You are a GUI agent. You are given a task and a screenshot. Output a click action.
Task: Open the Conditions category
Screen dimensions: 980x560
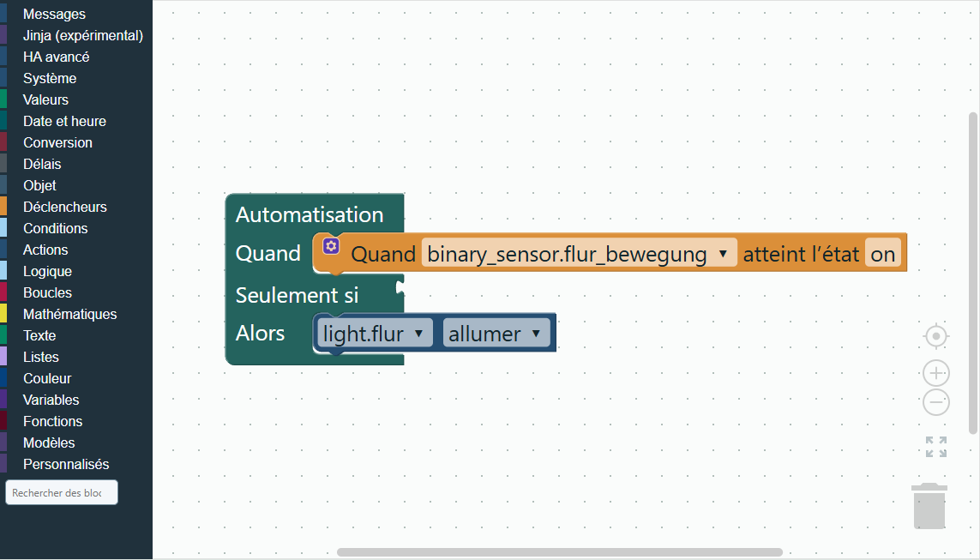point(76,228)
